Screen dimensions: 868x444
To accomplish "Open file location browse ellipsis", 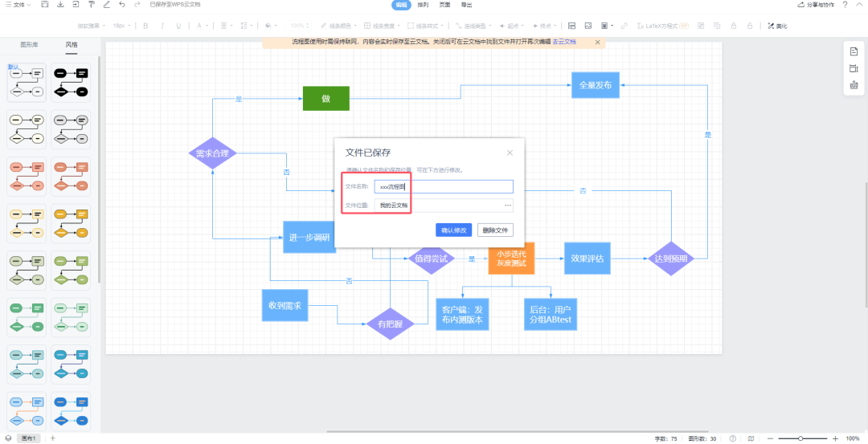I will pos(507,206).
